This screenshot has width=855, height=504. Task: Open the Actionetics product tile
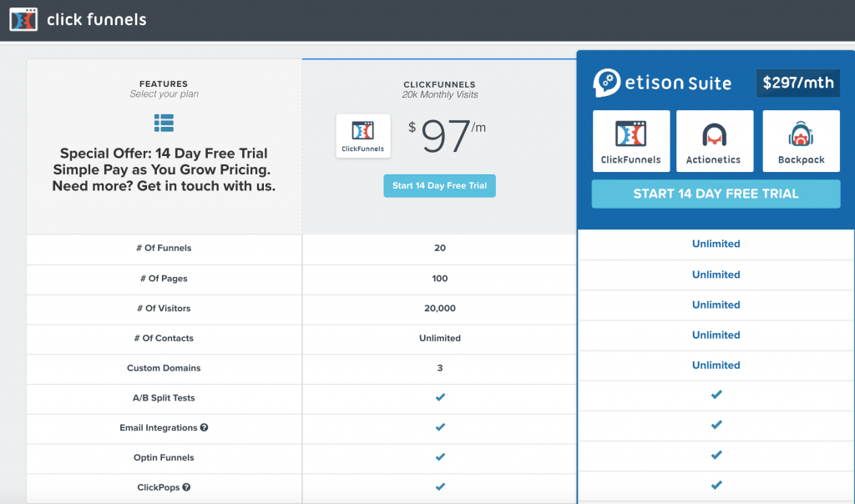point(715,141)
